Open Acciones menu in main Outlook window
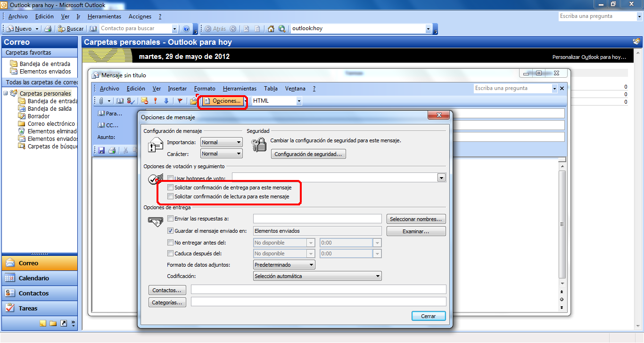Viewport: 644px width, 343px height. tap(140, 16)
